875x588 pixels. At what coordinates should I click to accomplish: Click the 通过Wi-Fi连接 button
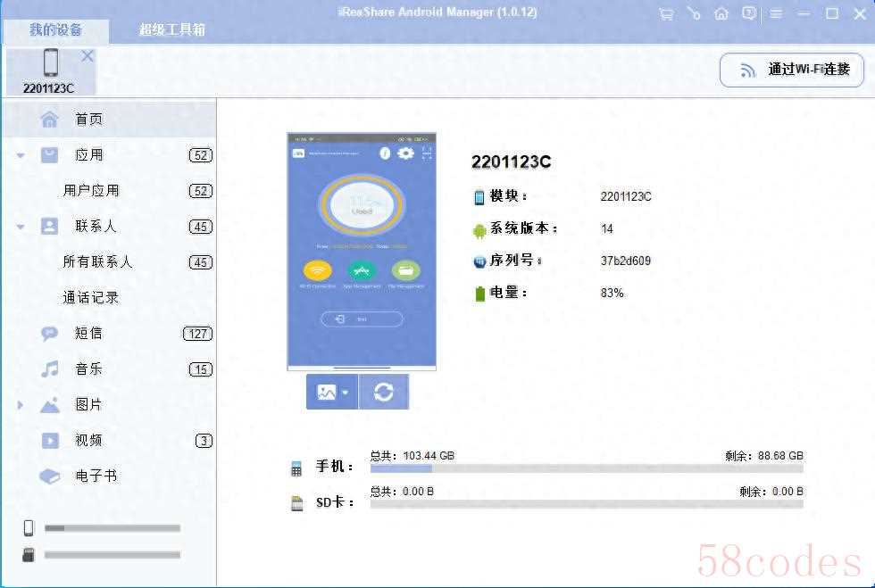tap(791, 70)
